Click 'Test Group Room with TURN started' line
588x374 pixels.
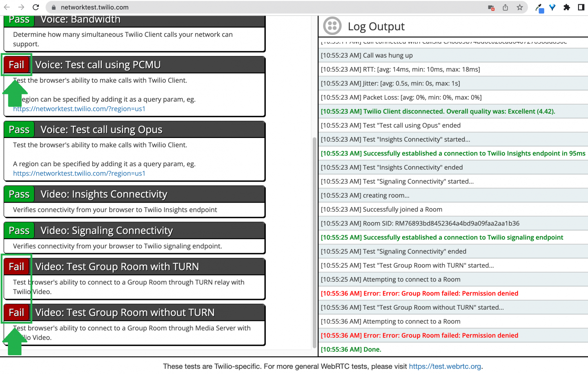(453, 265)
